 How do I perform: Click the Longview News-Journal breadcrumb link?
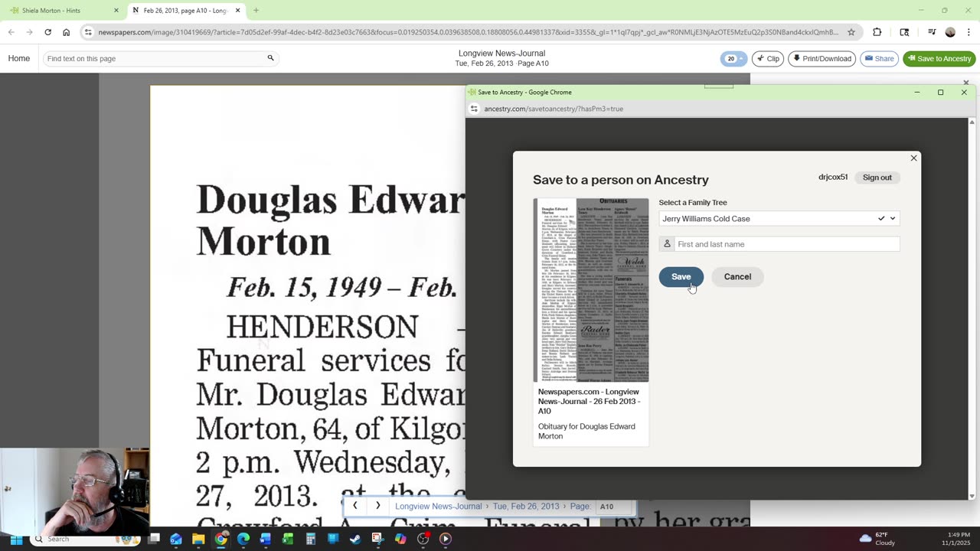pos(438,507)
